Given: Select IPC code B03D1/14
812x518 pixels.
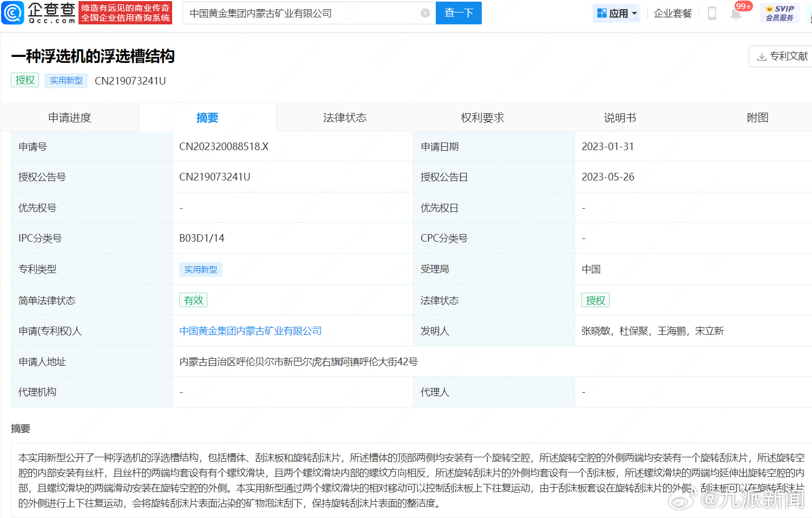Looking at the screenshot, I should point(202,238).
